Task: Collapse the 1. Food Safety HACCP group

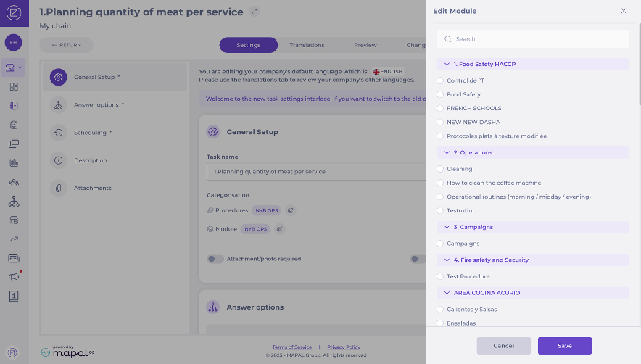Action: click(447, 65)
